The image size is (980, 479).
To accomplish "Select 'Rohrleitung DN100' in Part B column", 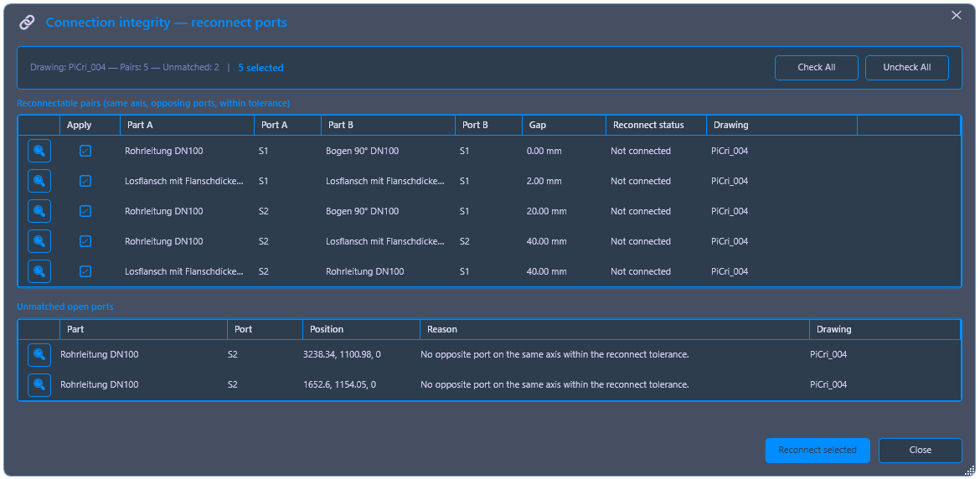I will pos(364,271).
